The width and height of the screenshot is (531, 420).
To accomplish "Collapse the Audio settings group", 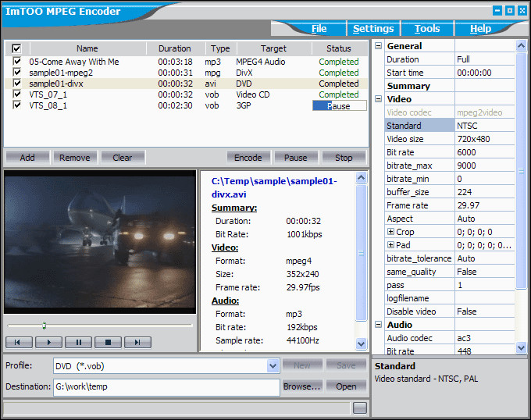I will point(378,325).
